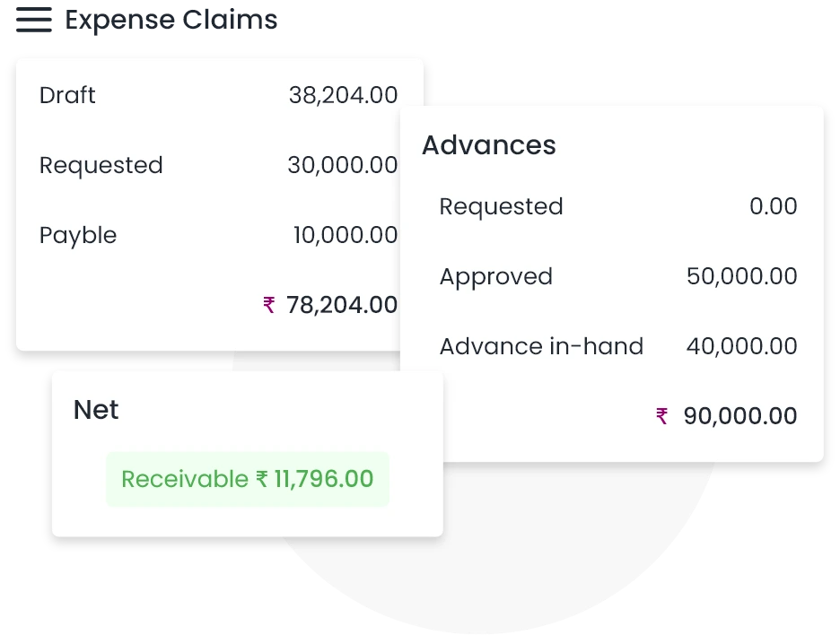This screenshot has height=635, width=840.
Task: Click the Approved amount 50,000.00
Action: click(741, 276)
